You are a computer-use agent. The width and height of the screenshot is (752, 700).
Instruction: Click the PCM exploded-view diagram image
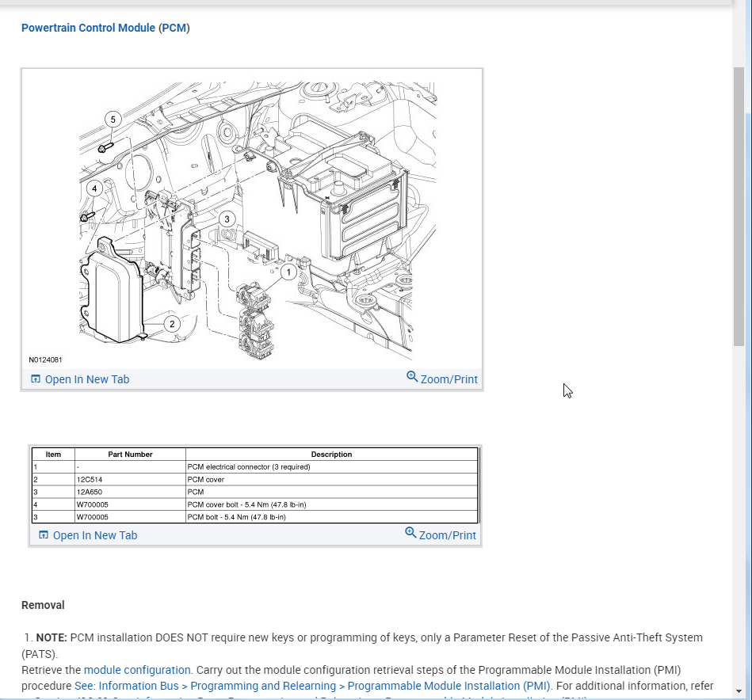[252, 219]
